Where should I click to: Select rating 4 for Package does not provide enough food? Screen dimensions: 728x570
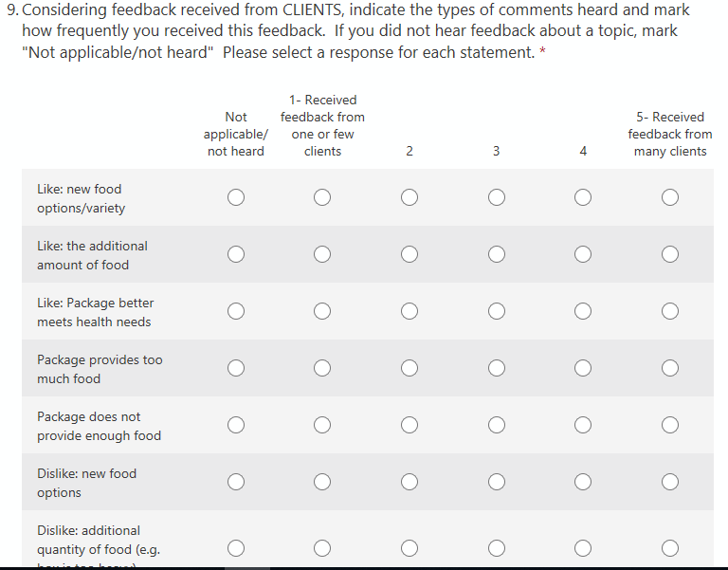(583, 425)
